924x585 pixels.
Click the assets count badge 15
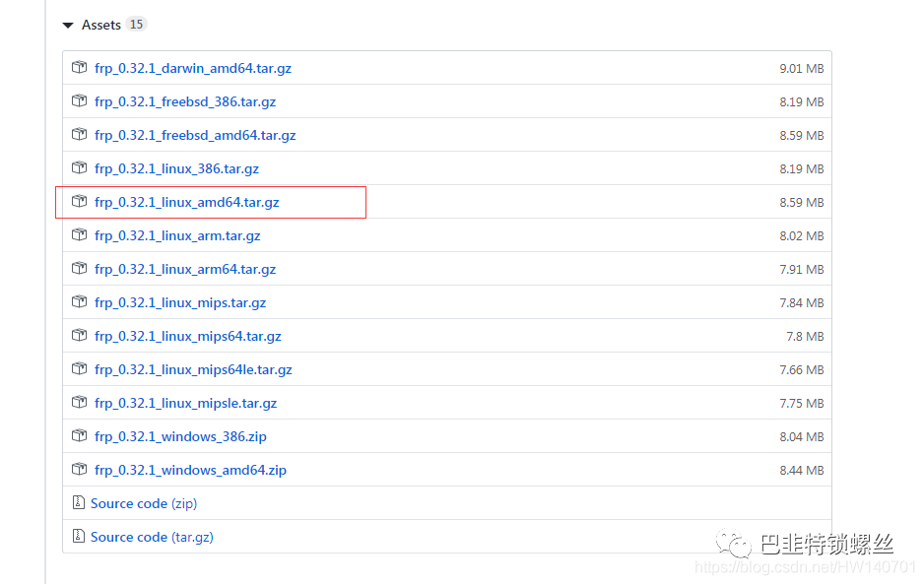136,25
